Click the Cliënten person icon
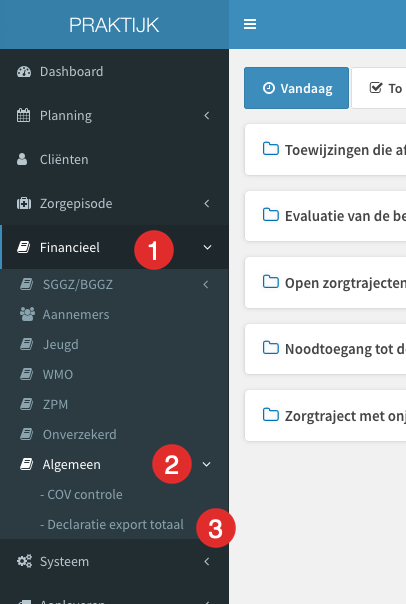The height and width of the screenshot is (604, 406). (22, 159)
